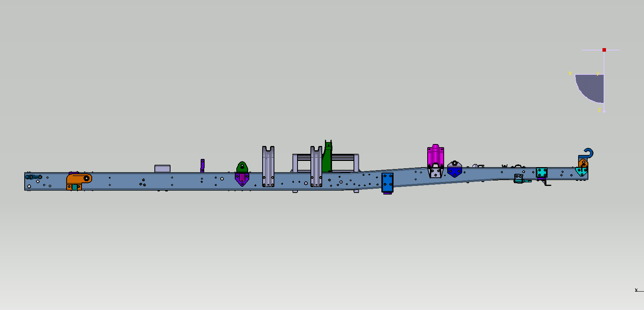Select the blue tow hook at the frame's right end
The height and width of the screenshot is (310, 644).
(588, 153)
